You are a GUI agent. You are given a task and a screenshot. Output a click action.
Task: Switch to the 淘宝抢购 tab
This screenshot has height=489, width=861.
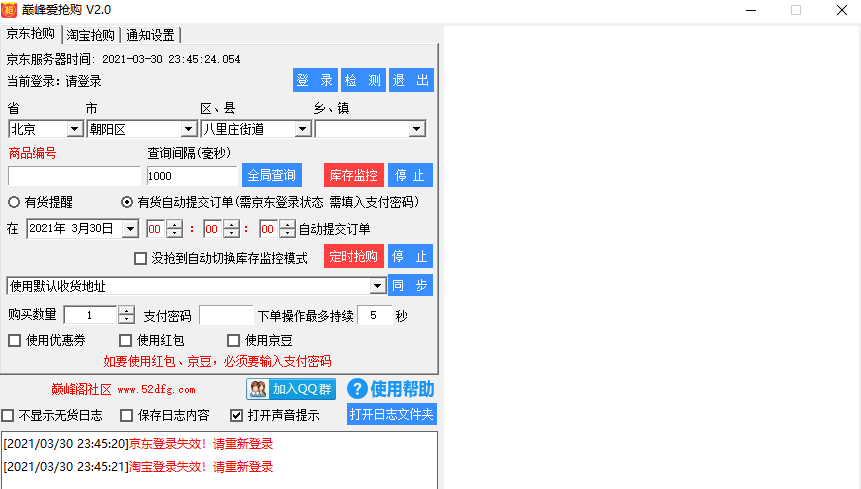[x=91, y=35]
